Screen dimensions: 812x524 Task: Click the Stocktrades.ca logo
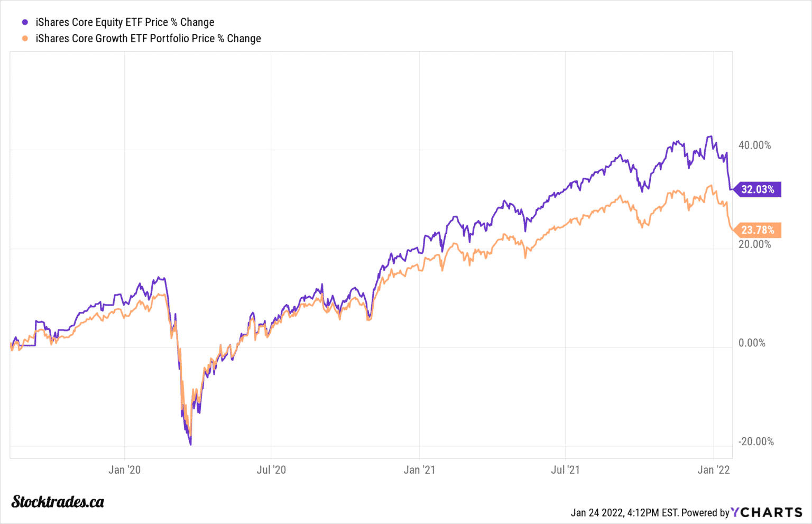point(58,501)
